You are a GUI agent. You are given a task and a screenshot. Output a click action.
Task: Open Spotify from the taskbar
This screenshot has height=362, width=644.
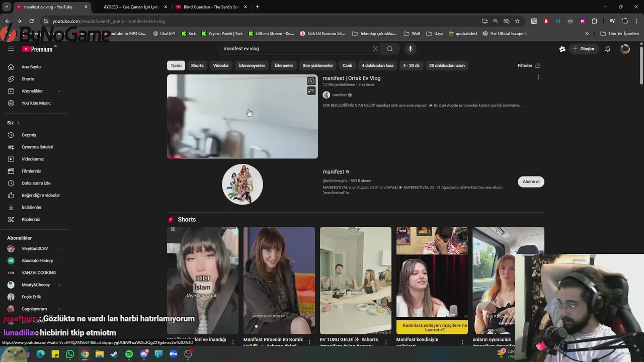point(129,354)
